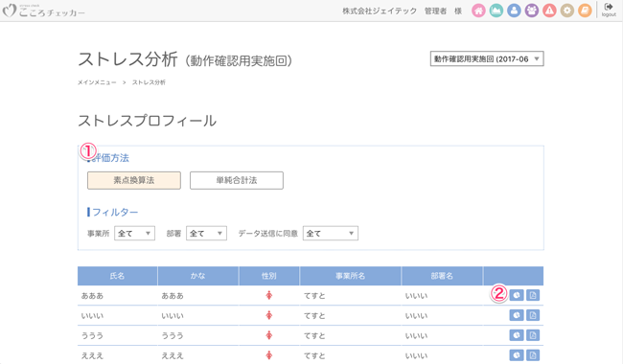Click the ストレスプロフィール heading
Screen dimensions: 623x364
147,121
